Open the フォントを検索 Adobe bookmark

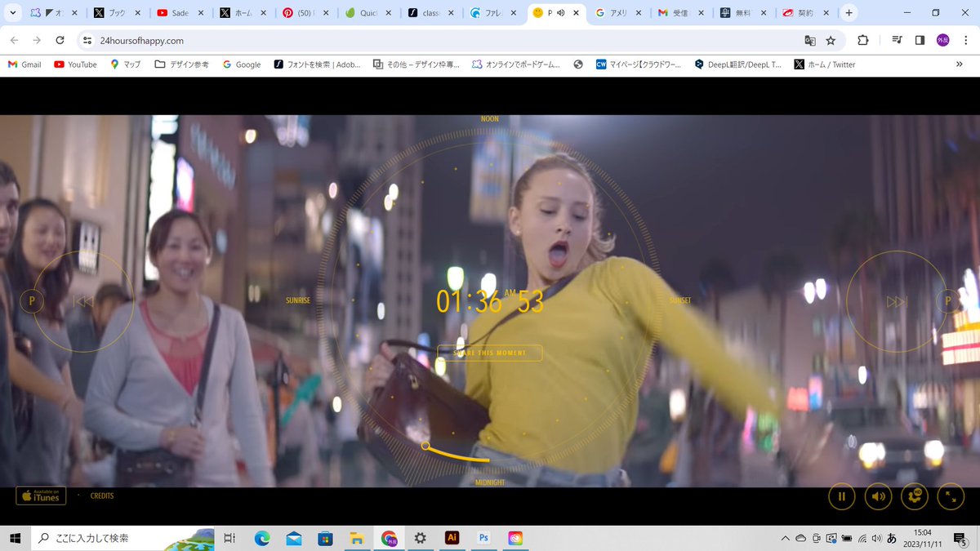[317, 64]
